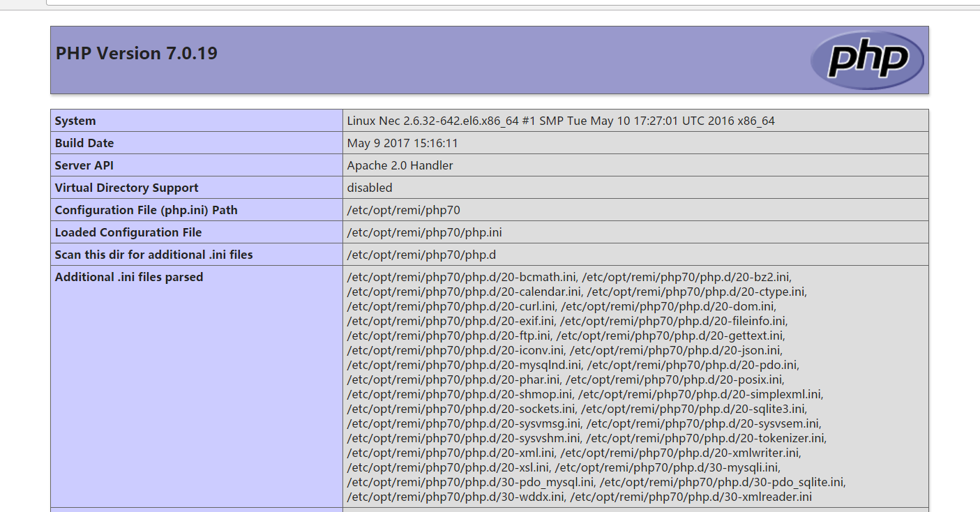This screenshot has width=980, height=512.
Task: Click the 20-posix.ini file path
Action: pyautogui.click(x=674, y=379)
